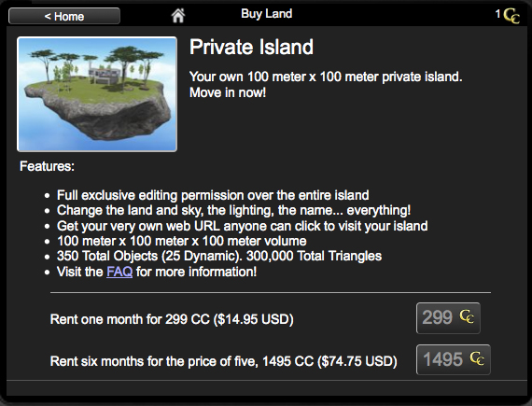Click the coin icon on the 299 button

pos(467,316)
